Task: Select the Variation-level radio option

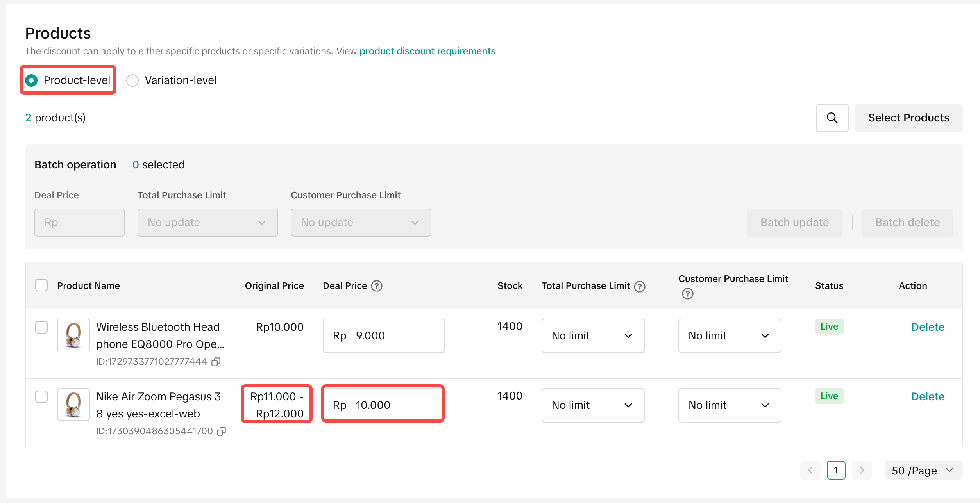Action: 132,80
